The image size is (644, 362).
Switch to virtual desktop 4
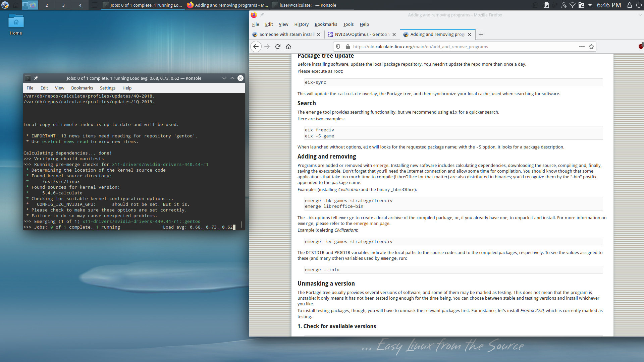pyautogui.click(x=80, y=5)
